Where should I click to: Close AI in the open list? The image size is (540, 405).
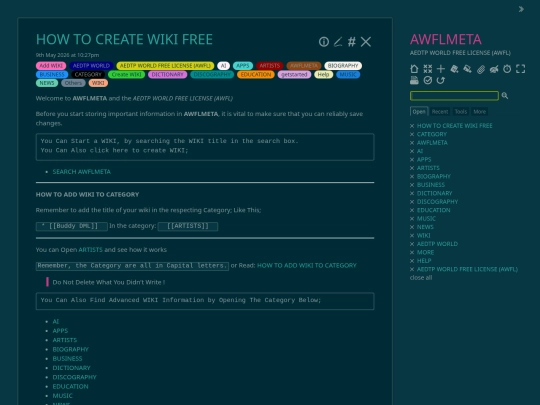412,151
